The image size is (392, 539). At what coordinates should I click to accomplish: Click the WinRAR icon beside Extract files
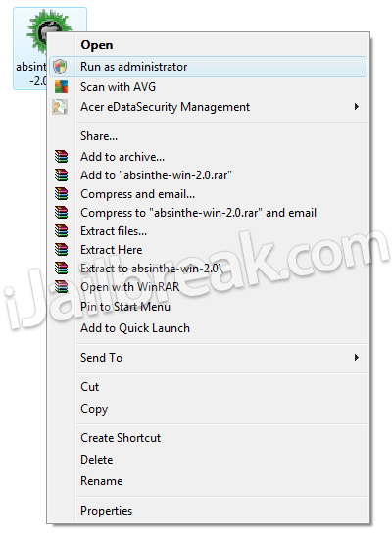click(x=61, y=230)
